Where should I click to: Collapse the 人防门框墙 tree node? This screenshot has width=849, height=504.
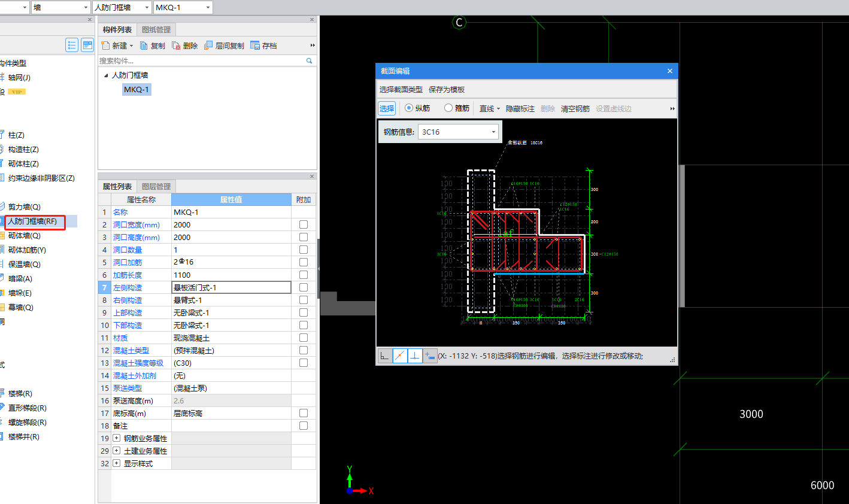tap(107, 75)
